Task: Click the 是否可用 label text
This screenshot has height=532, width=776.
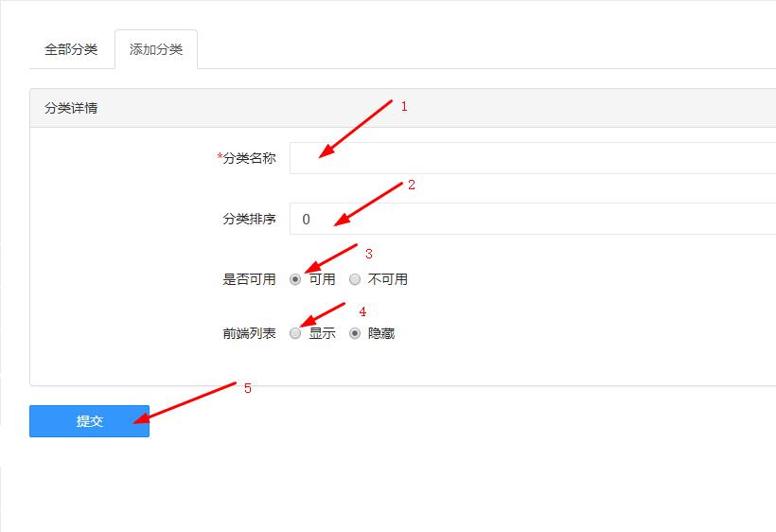Action: (x=249, y=279)
